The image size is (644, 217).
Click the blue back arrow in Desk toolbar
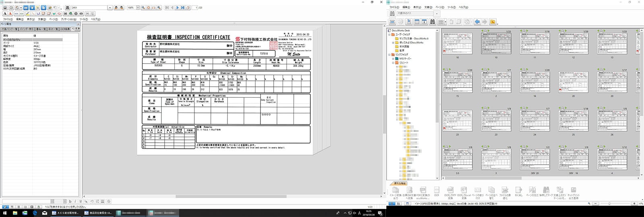pos(477,22)
